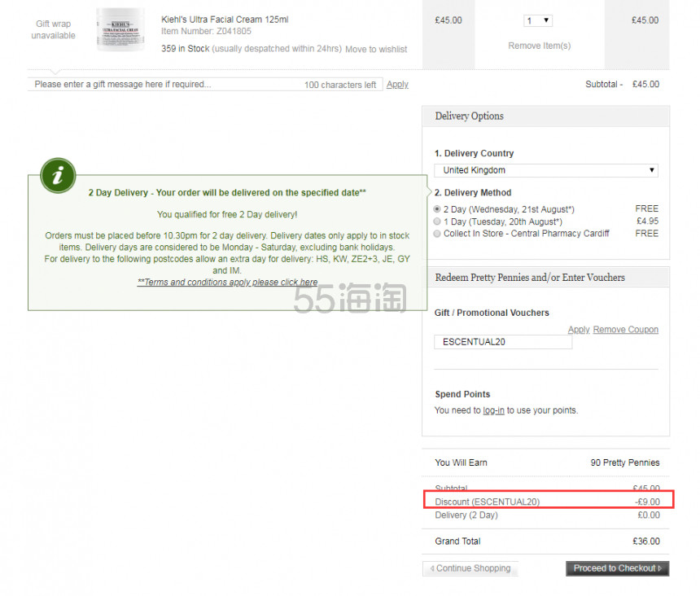
Task: Click the 'You qualified for free 2 Day delivery!' text
Action: click(x=227, y=215)
